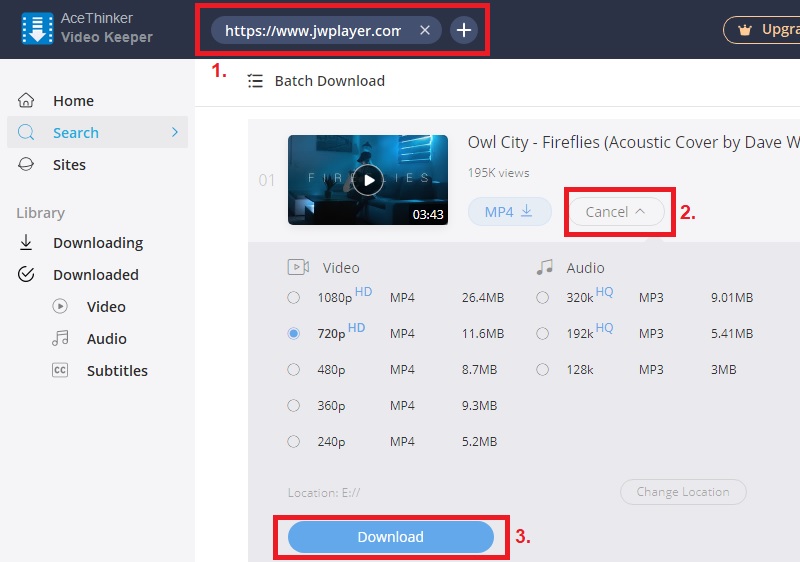Click the Subtitles CC icon

pyautogui.click(x=60, y=370)
